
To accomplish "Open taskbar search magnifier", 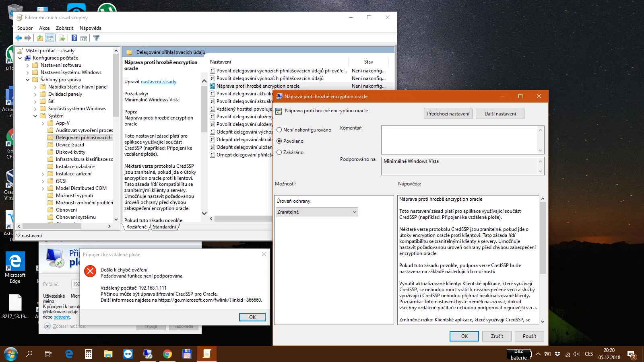I will [x=29, y=354].
